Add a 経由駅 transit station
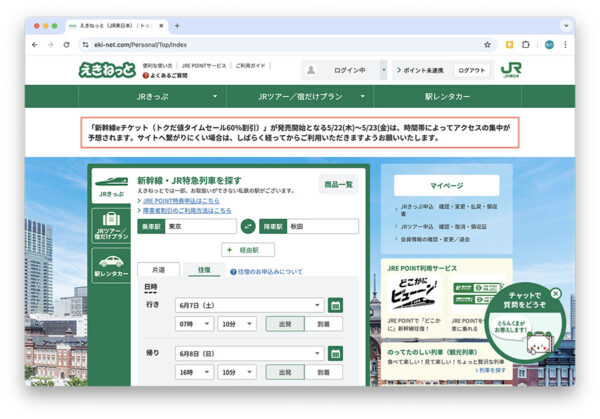600x419 pixels. (x=248, y=250)
